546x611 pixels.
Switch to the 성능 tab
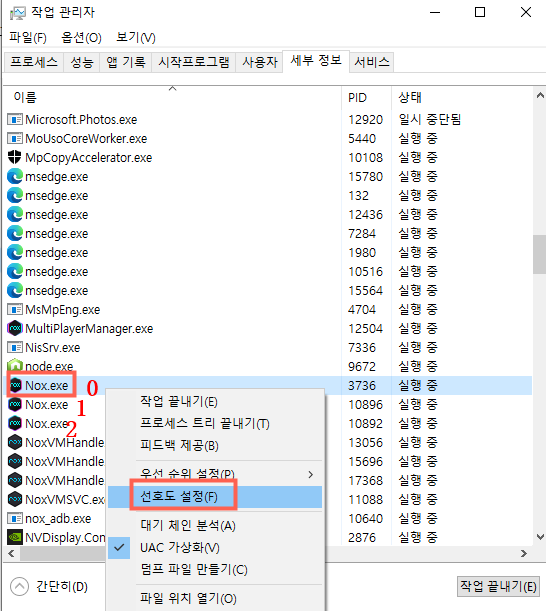point(82,62)
